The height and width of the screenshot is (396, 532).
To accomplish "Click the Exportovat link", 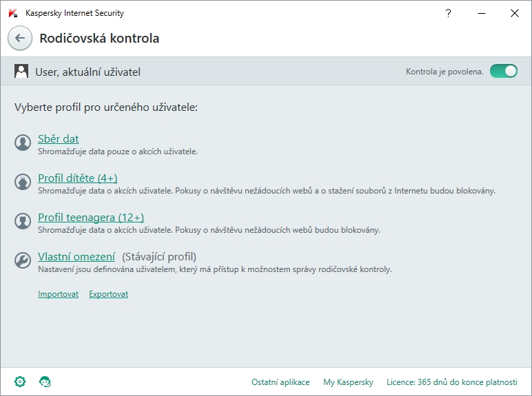I will pos(109,294).
